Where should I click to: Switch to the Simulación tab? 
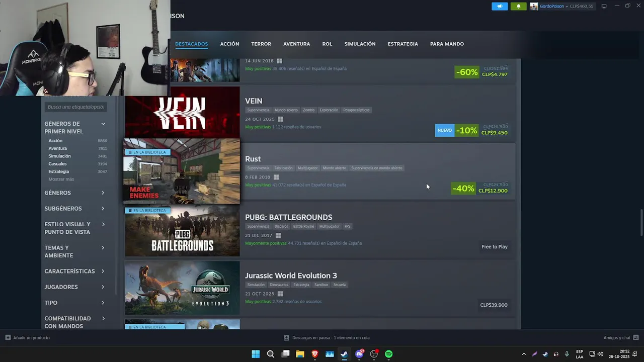pos(360,44)
